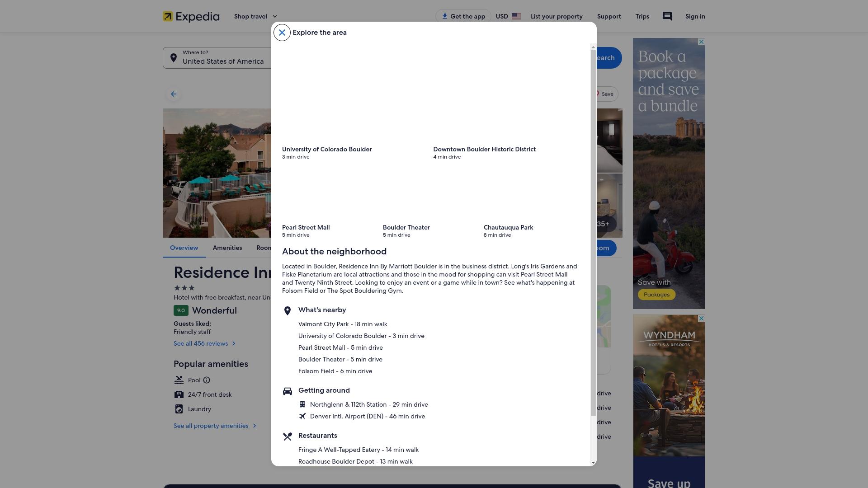Open the hotel pool exterior photo

(217, 173)
